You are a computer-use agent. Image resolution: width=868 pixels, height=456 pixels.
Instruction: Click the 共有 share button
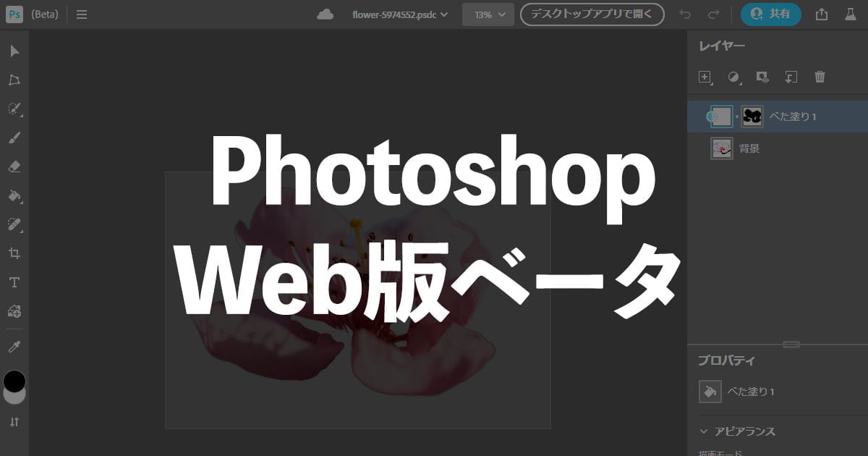[770, 14]
